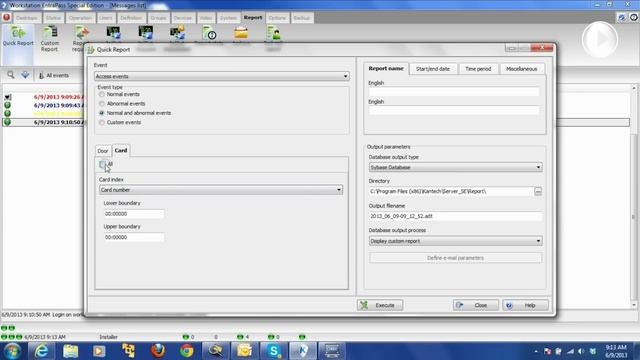Open the Start/end date tab
The height and width of the screenshot is (360, 640).
tap(433, 69)
